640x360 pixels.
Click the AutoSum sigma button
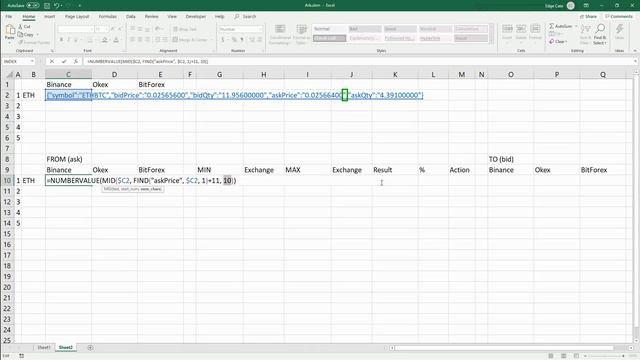[560, 26]
